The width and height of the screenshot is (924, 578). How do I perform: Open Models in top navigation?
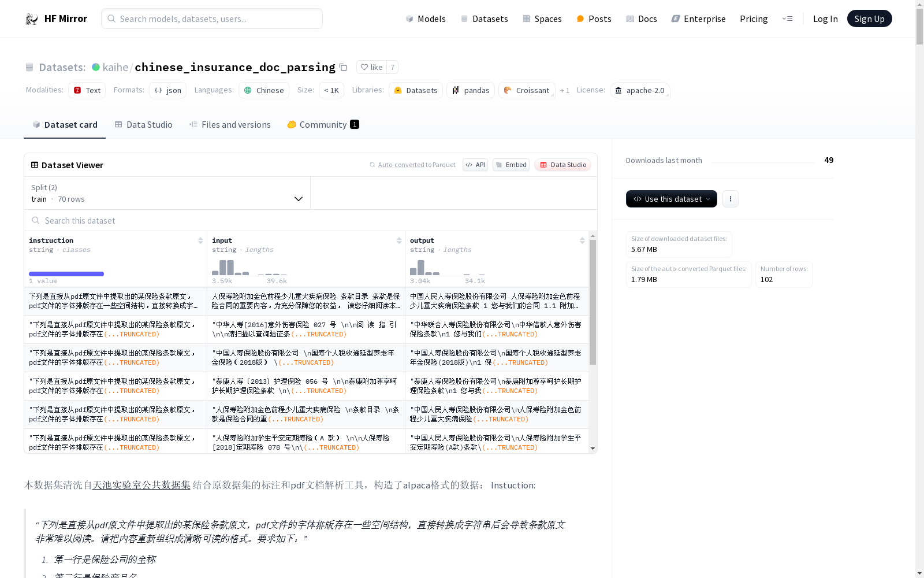pos(426,18)
